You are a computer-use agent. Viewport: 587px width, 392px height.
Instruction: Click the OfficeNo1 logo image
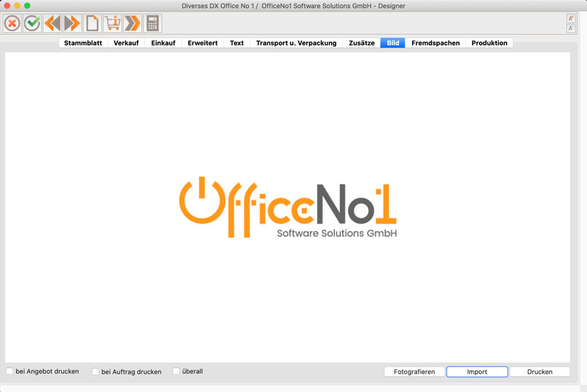pyautogui.click(x=288, y=207)
